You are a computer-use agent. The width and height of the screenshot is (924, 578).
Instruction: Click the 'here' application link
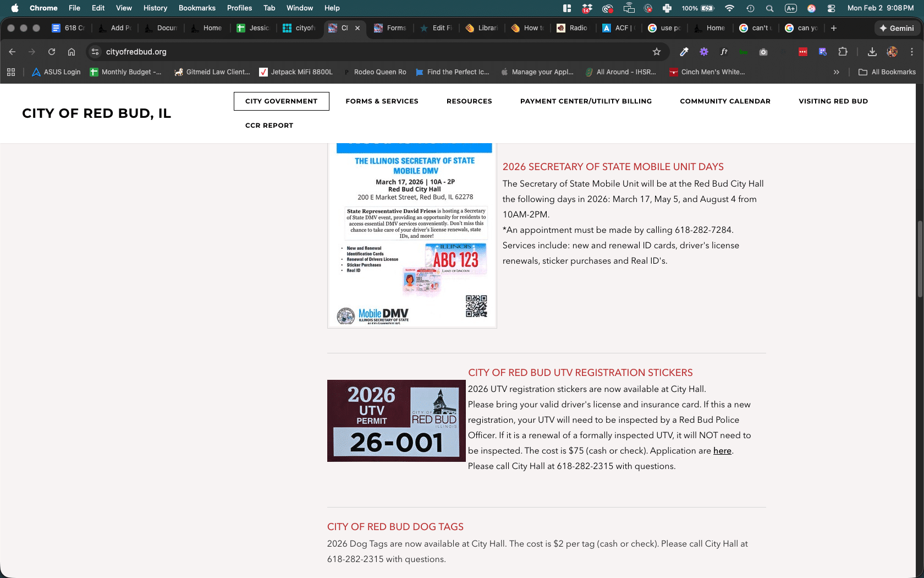point(722,451)
